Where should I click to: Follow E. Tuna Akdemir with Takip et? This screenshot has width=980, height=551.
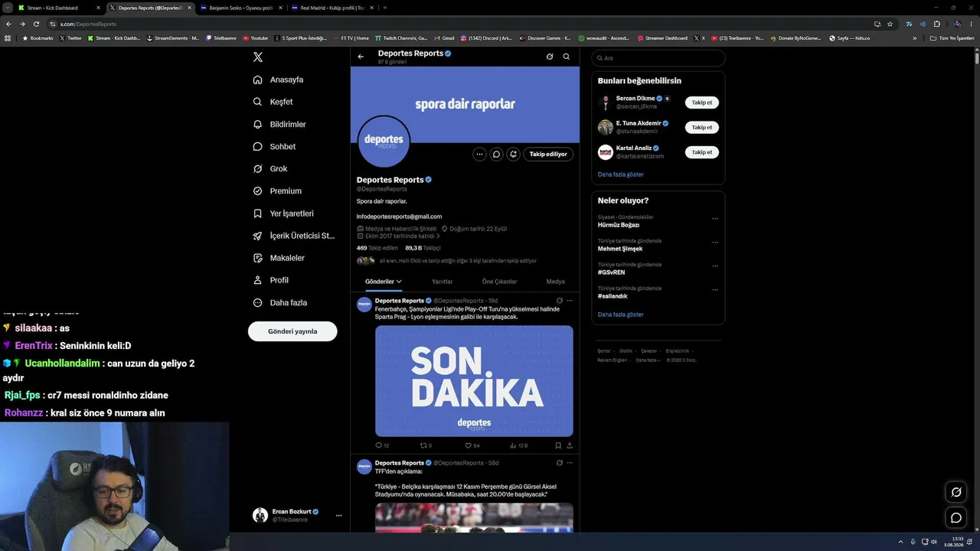pos(702,127)
